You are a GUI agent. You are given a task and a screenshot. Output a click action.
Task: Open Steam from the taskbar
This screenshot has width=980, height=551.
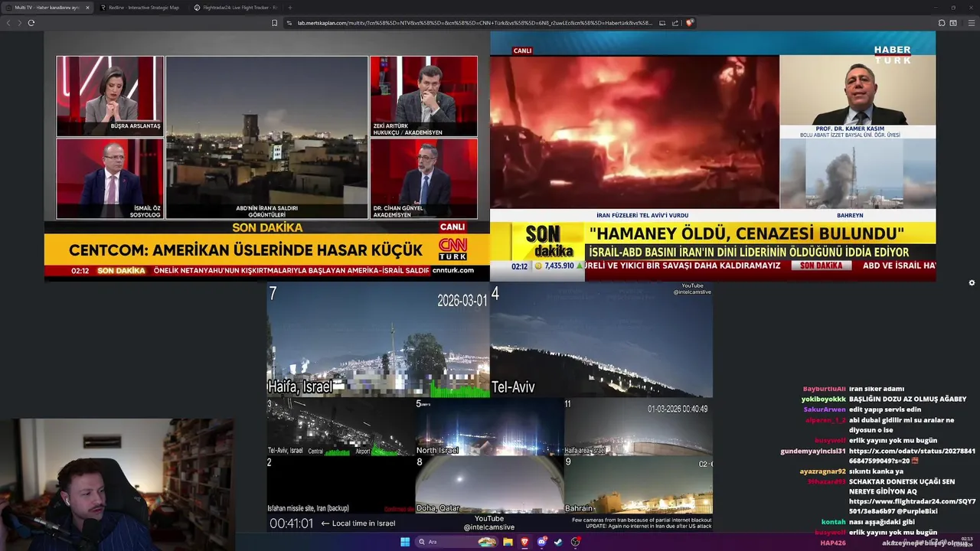(559, 542)
